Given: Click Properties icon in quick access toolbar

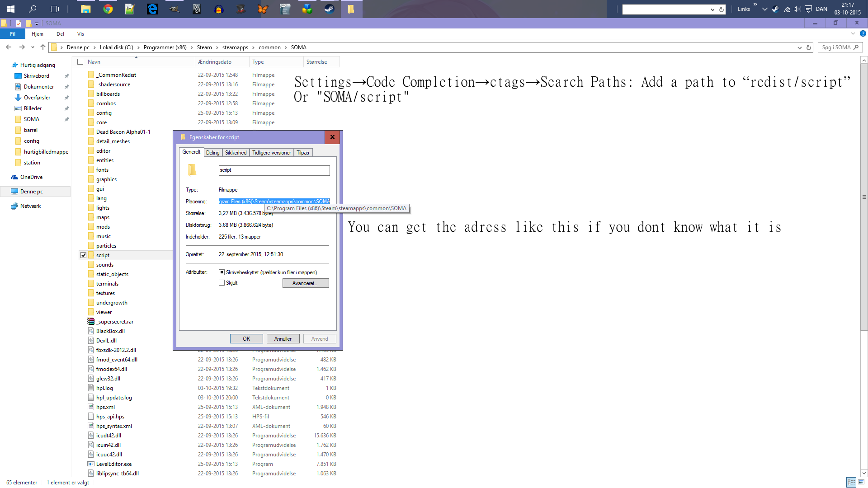Looking at the screenshot, I should tap(19, 23).
